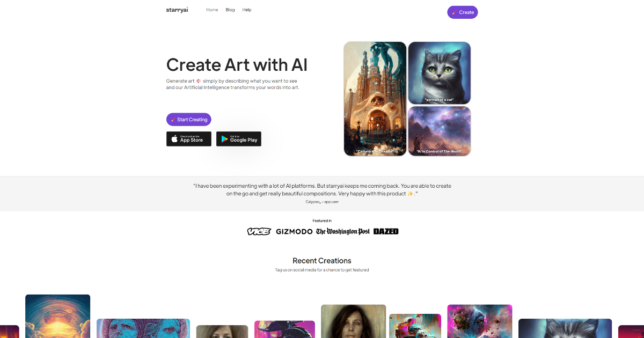Open the colorful nebula creature thumbnail
Screen dimensions: 644x338
[x=480, y=321]
